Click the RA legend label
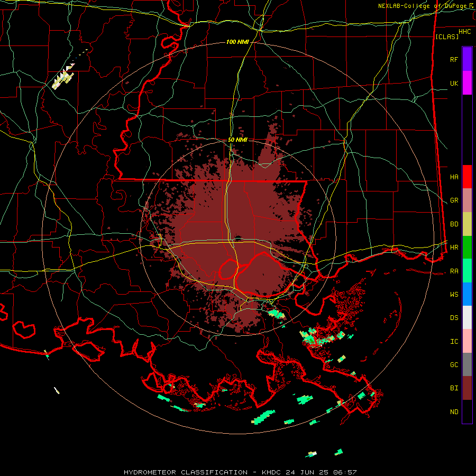The image size is (476, 476). pos(454,271)
